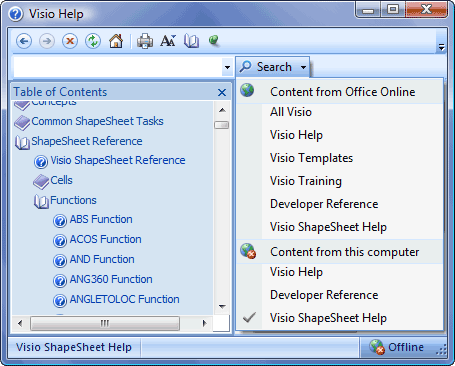The image size is (455, 366).
Task: Open the Search scope dropdown arrow
Action: click(x=303, y=67)
